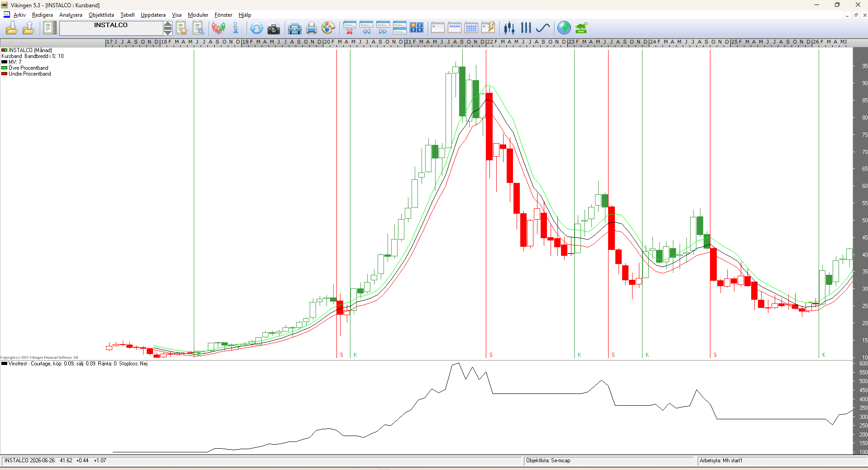Click the document with magnifier search icon
Screen dimensions: 868x470
(198, 28)
